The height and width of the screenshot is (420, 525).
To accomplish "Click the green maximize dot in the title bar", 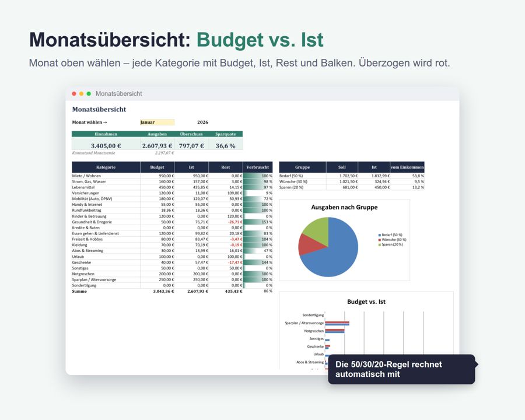I will tap(89, 94).
